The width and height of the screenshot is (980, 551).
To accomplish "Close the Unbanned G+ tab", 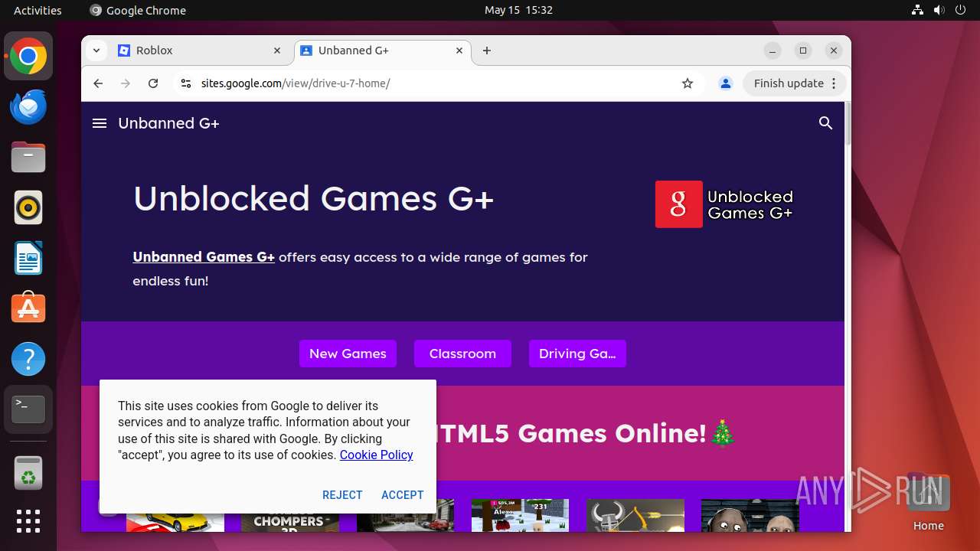I will [x=459, y=51].
